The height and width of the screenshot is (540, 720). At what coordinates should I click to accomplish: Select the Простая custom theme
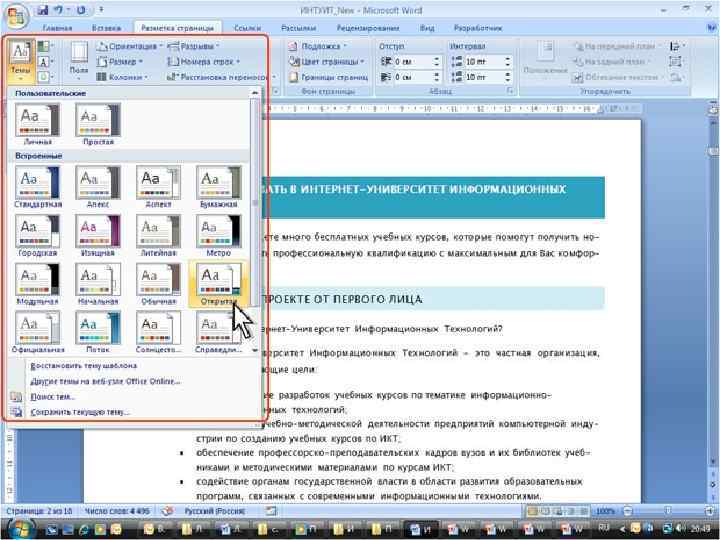98,124
